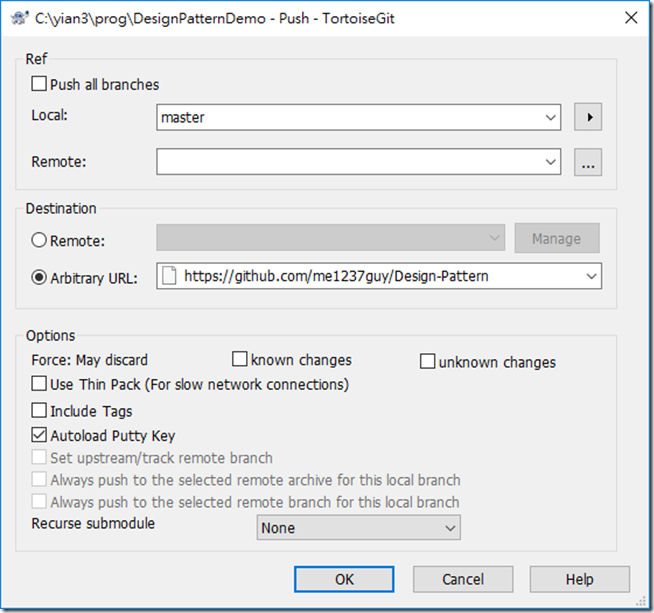The width and height of the screenshot is (654, 613).
Task: Click the 'Recurse submodule' label
Action: (93, 523)
